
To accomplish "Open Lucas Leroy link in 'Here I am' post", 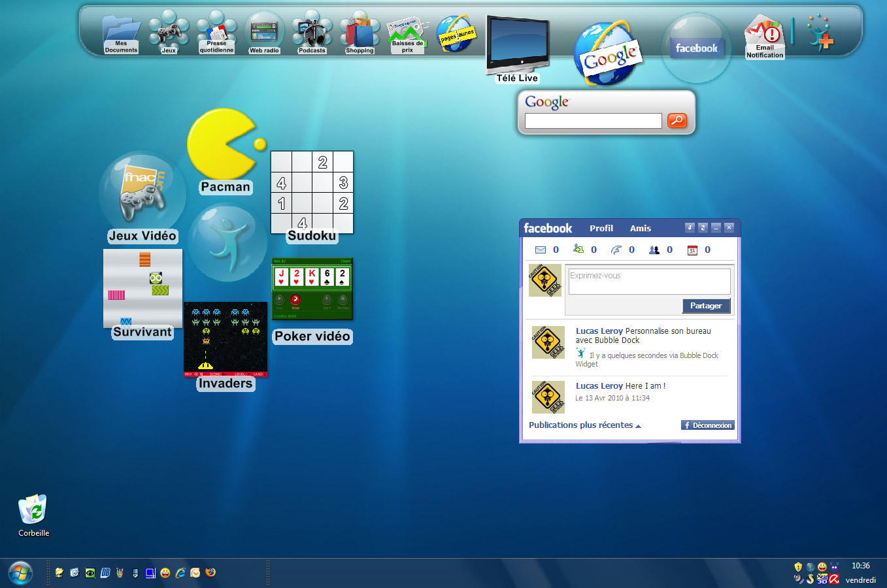I will point(599,386).
